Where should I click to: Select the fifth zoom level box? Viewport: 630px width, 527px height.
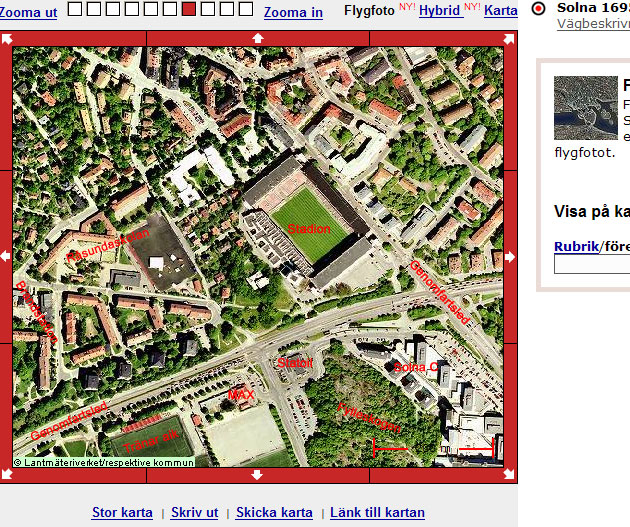[x=151, y=9]
